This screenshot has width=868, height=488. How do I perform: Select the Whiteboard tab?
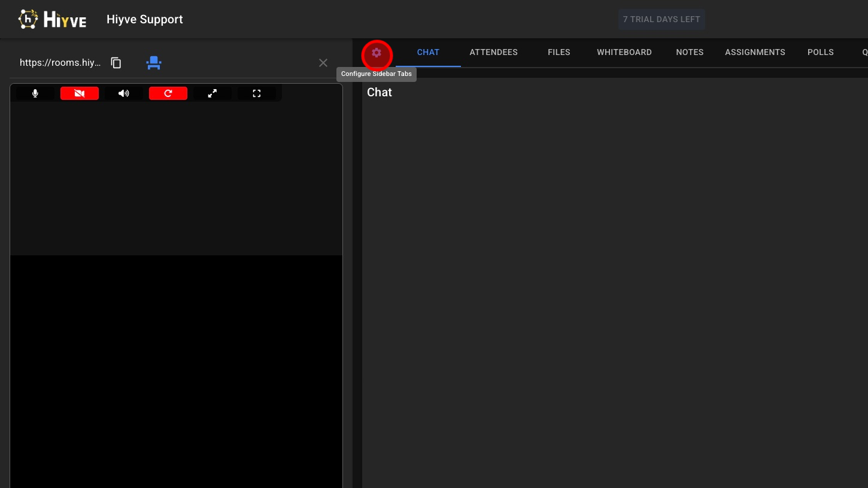click(x=624, y=53)
